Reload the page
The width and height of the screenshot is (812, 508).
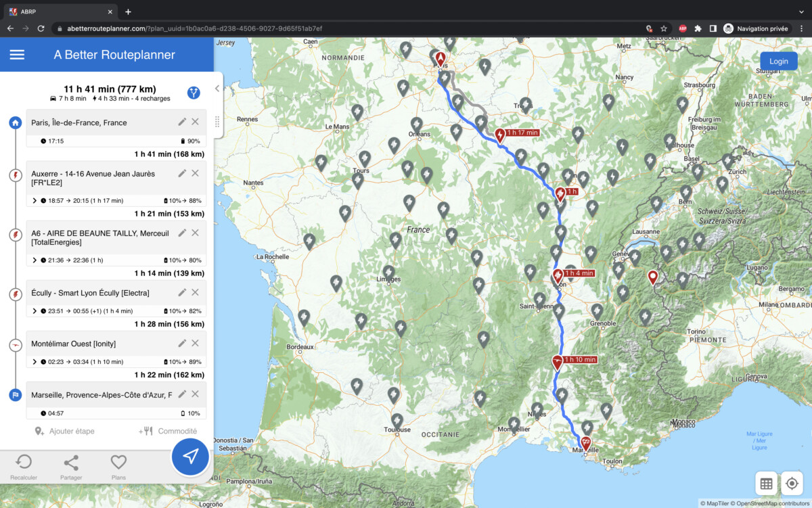point(41,28)
